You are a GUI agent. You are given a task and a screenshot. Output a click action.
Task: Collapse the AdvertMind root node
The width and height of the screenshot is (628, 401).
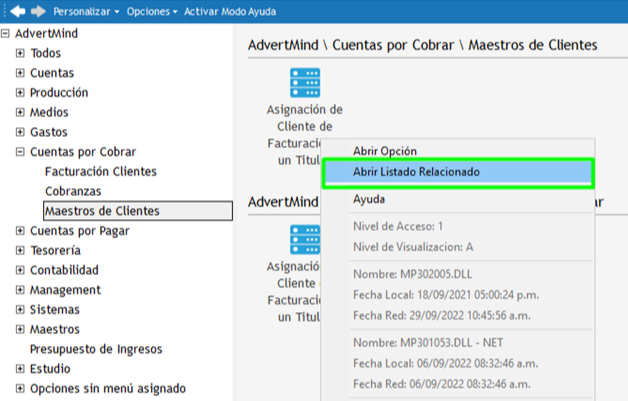coord(5,33)
